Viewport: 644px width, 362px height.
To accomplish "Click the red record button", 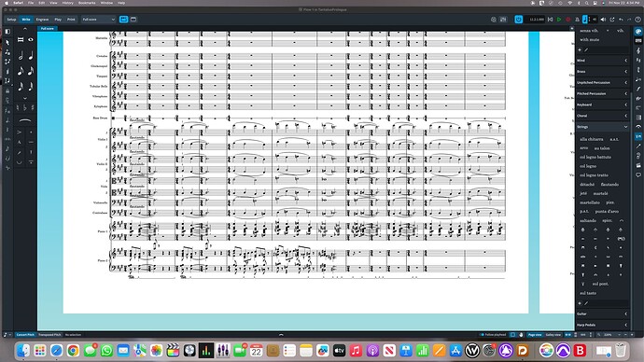I will (x=568, y=20).
